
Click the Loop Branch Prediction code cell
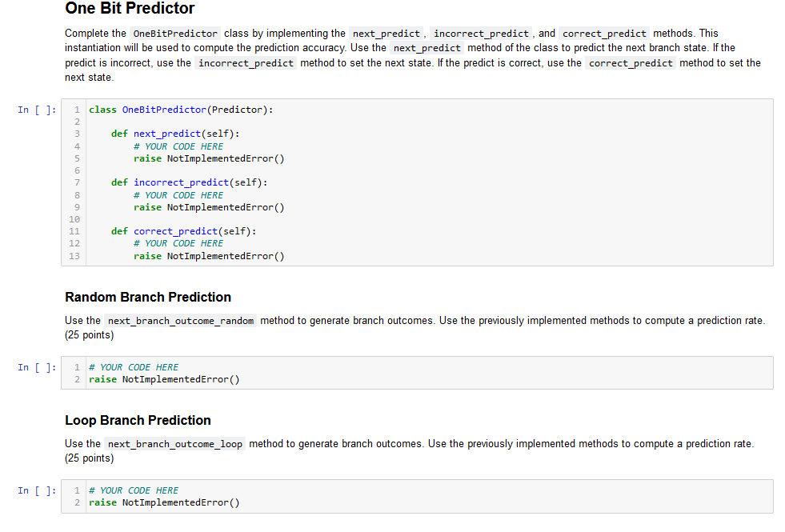tap(400, 495)
